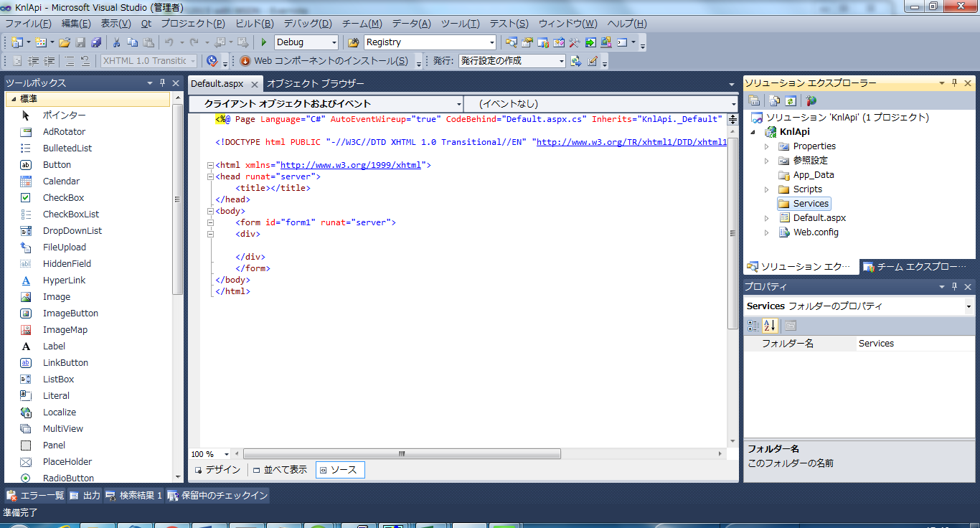Open the エラー一覧 panel button
This screenshot has height=528, width=980.
coord(36,496)
